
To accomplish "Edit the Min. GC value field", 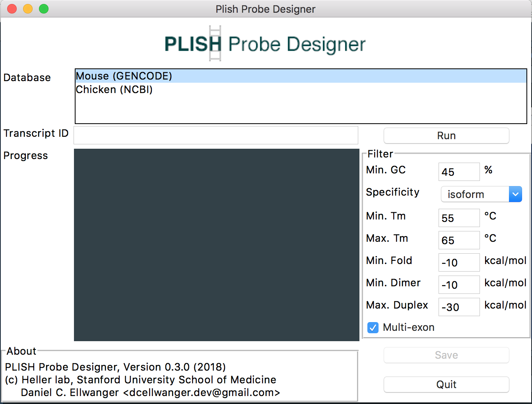I will (459, 172).
